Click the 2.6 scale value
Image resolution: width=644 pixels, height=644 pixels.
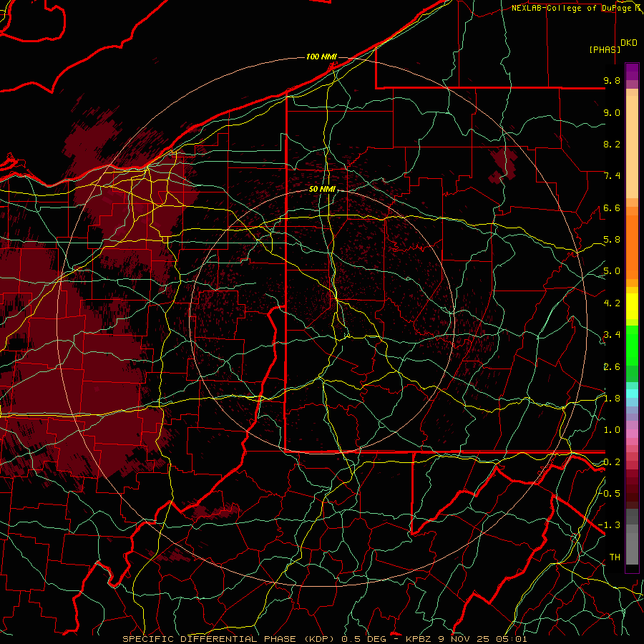[612, 367]
